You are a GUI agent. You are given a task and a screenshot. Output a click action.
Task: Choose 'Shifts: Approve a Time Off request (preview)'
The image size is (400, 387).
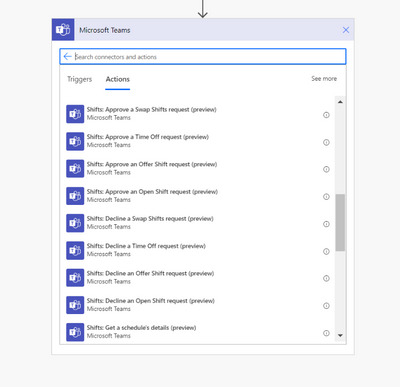pos(148,137)
